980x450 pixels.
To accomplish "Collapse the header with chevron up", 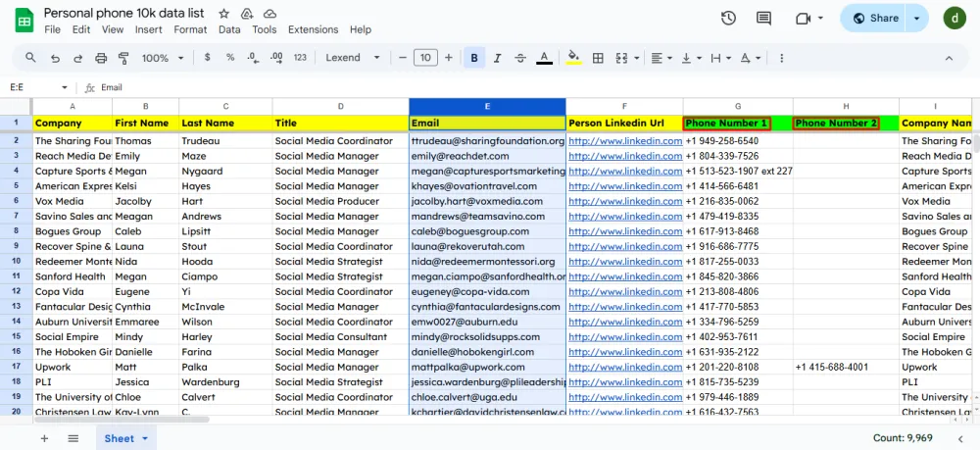I will click(x=949, y=58).
